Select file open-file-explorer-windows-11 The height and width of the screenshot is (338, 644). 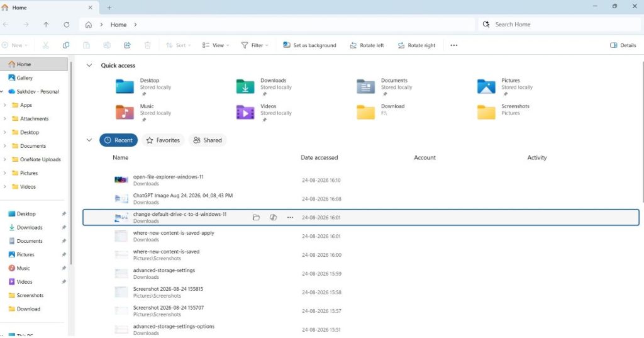360,180
